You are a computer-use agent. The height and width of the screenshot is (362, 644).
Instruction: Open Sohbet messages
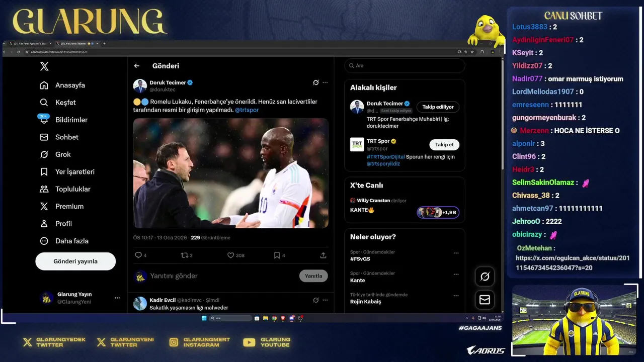(x=59, y=137)
